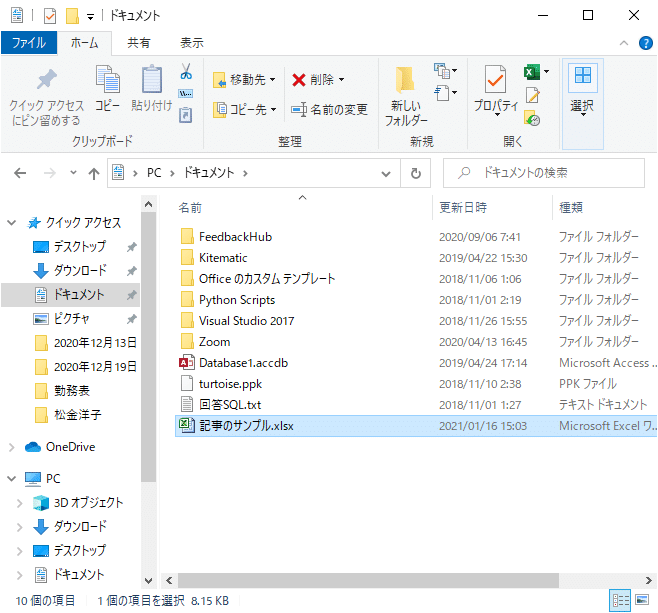Click the horizontal scrollbar thumb in file list
This screenshot has height=613, width=658.
click(x=368, y=581)
